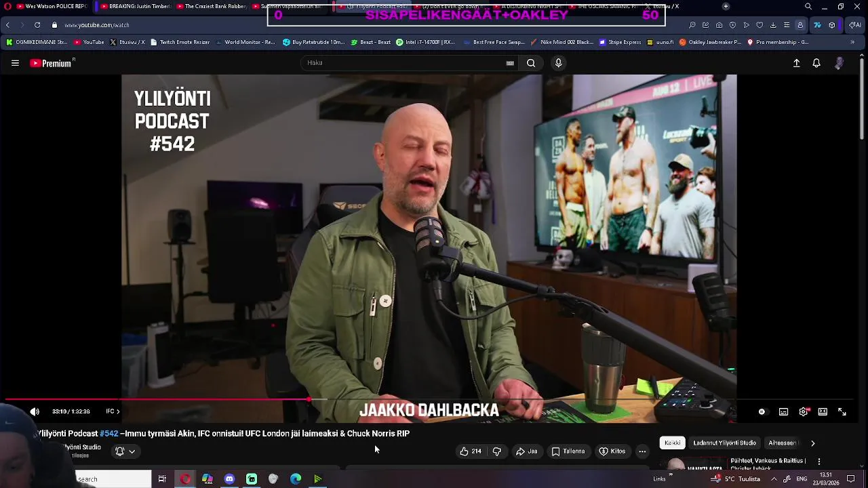Go back in browser history
868x488 pixels.
[x=7, y=25]
